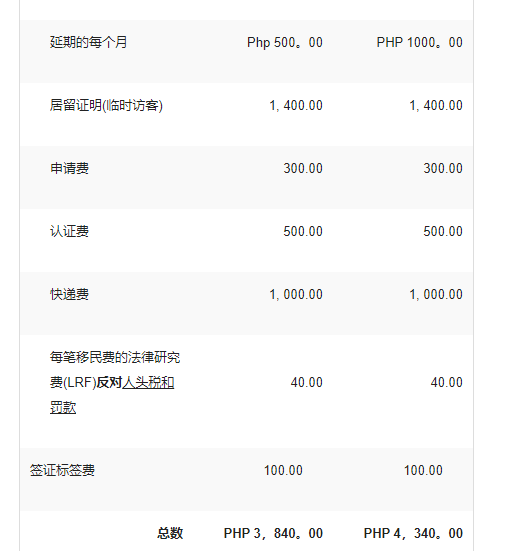Click the PHP 3，840。00 total amount
Viewport: 511px width, 551px height.
(x=273, y=533)
